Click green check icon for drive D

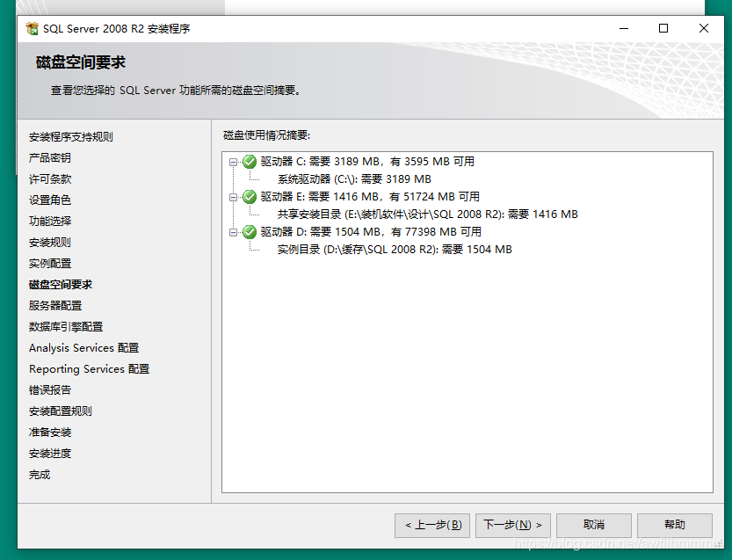coord(250,232)
